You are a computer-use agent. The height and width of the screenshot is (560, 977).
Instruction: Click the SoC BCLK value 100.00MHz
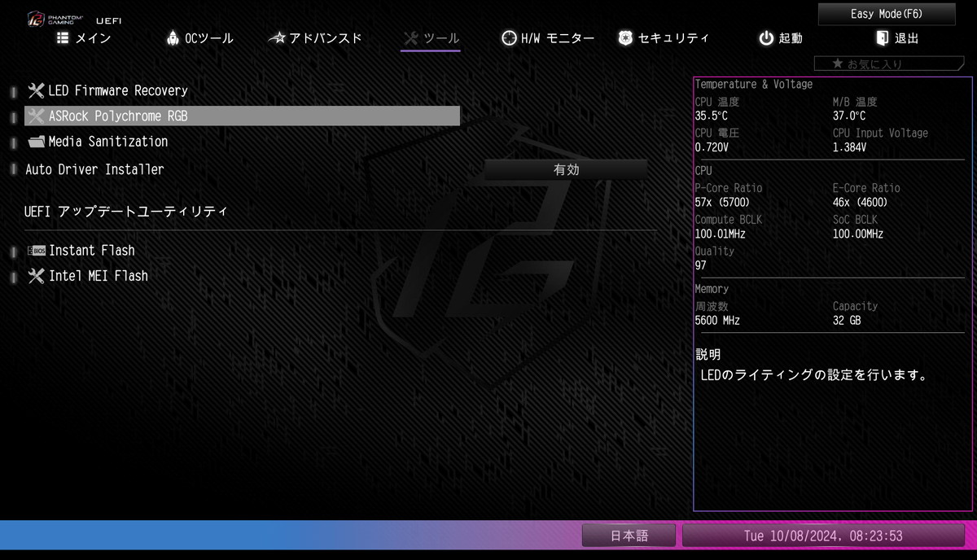(857, 234)
